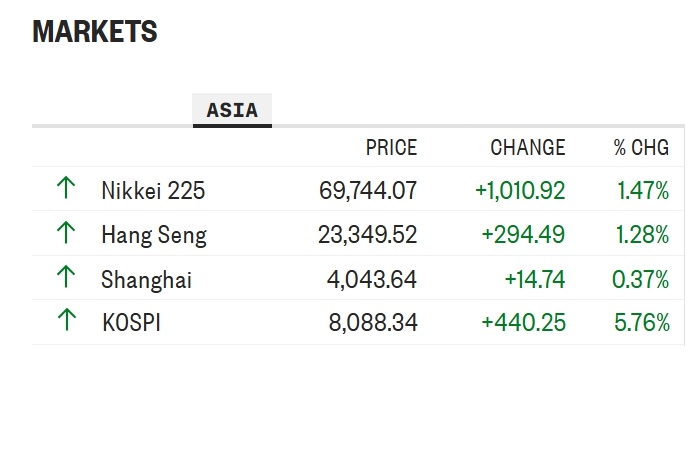Click KOSPI price 8,088.34
Viewport: 696px width, 450px height.
tap(373, 322)
